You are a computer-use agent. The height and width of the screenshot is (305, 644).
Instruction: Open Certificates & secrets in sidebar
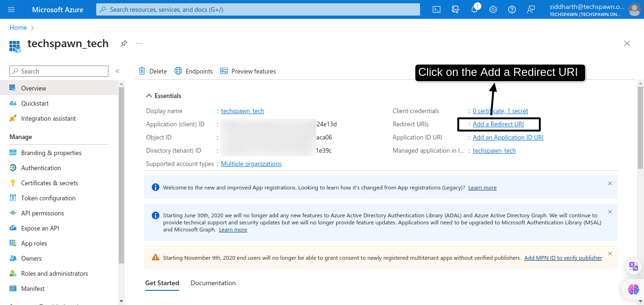point(50,183)
